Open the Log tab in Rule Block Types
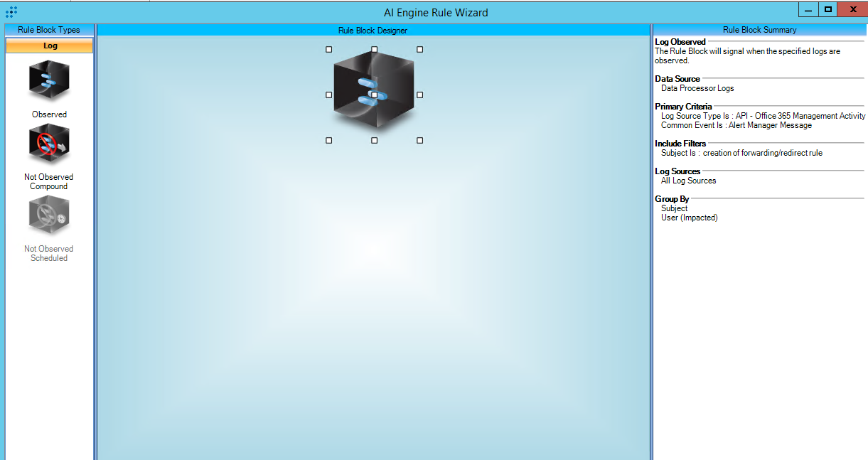Viewport: 868px width, 460px height. point(50,46)
